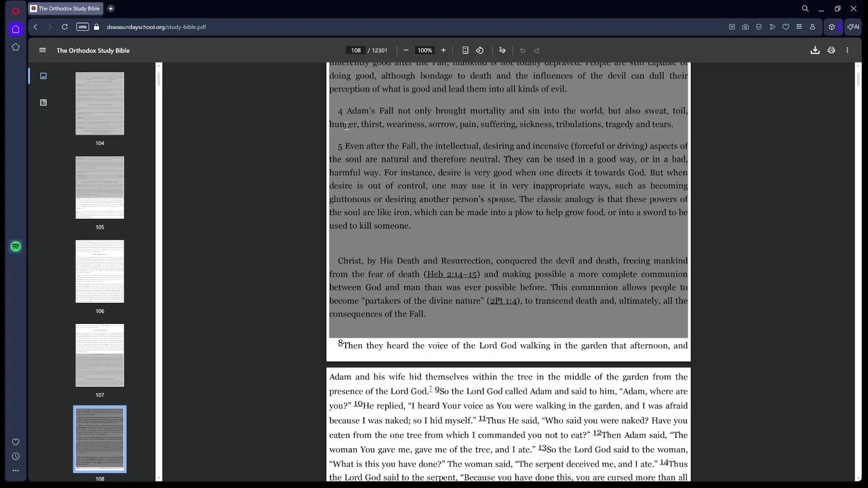Search tabs with the magnifier icon

coord(805,9)
